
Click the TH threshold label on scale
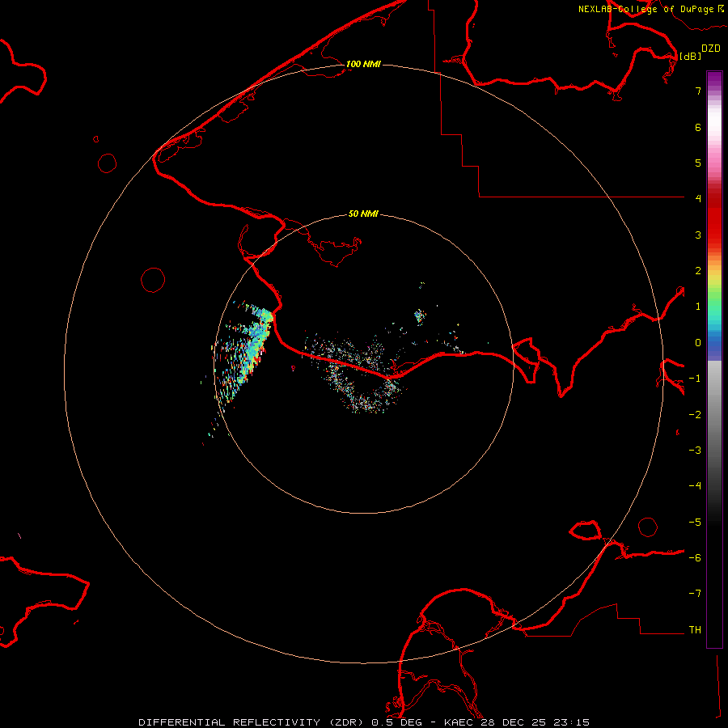click(x=695, y=630)
